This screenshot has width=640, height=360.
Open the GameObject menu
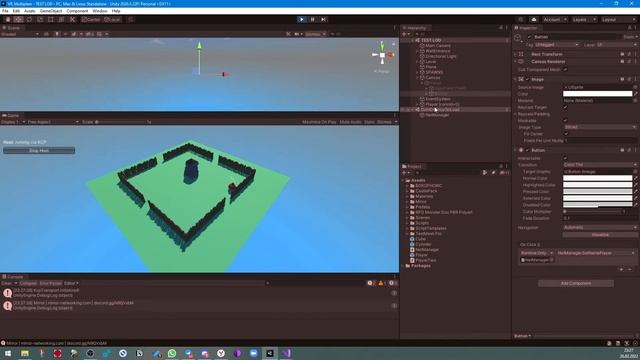(51, 11)
